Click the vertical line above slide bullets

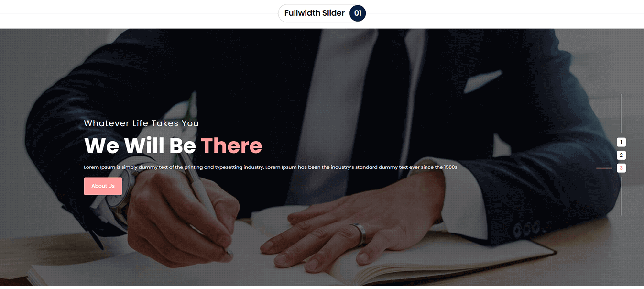tap(621, 113)
